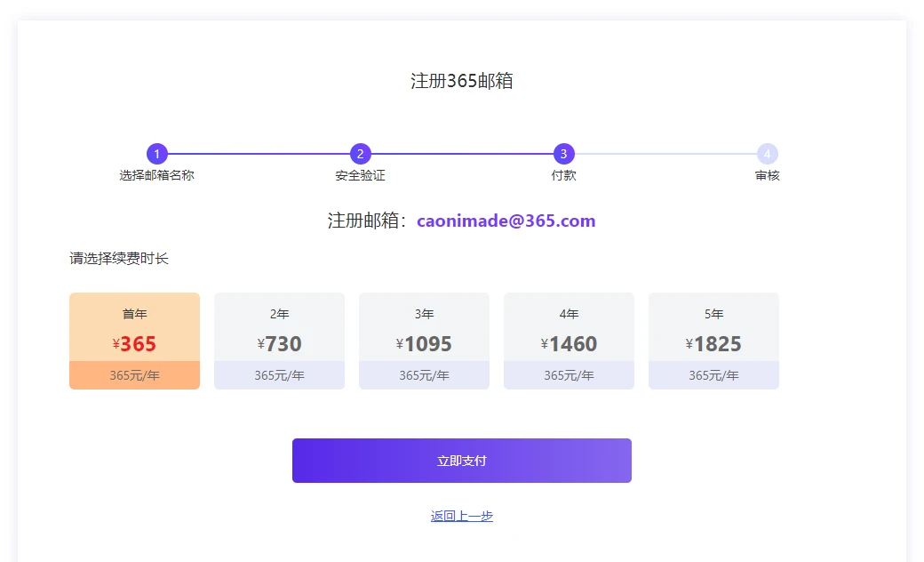Click the 付款 step label
Image resolution: width=924 pixels, height=562 pixels.
pos(563,176)
